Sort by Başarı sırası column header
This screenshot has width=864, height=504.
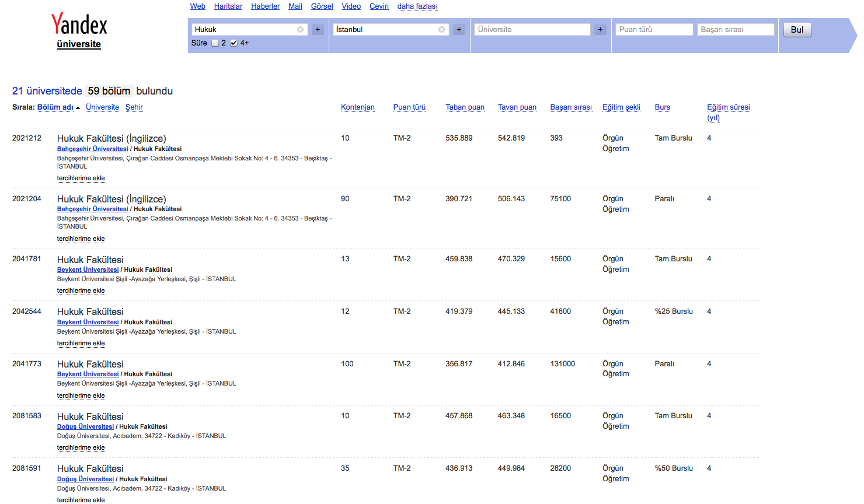(x=571, y=107)
